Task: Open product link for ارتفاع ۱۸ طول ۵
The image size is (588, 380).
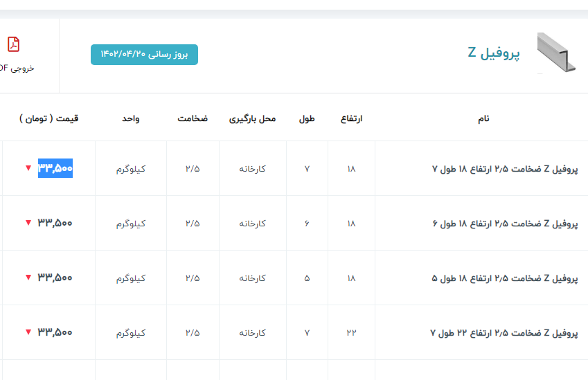Action: (504, 278)
